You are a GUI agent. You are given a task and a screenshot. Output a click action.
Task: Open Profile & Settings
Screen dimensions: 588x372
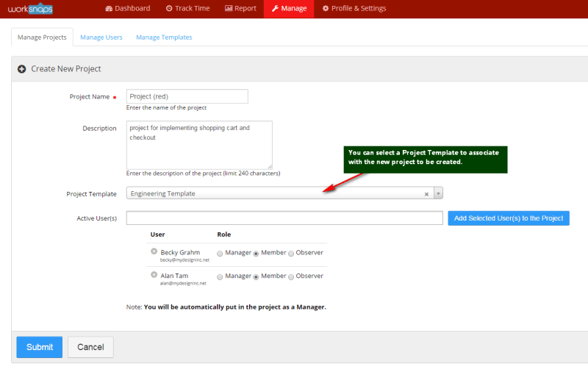pos(354,9)
